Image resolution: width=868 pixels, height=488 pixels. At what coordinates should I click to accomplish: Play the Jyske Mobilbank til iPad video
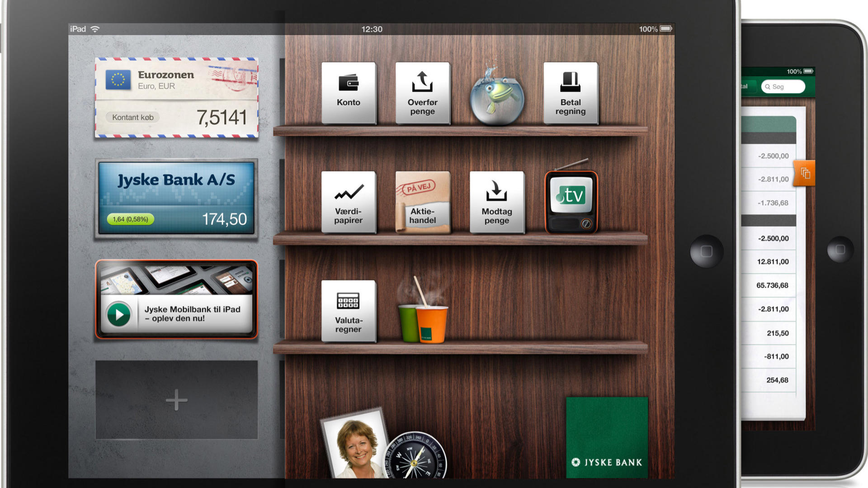tap(119, 314)
